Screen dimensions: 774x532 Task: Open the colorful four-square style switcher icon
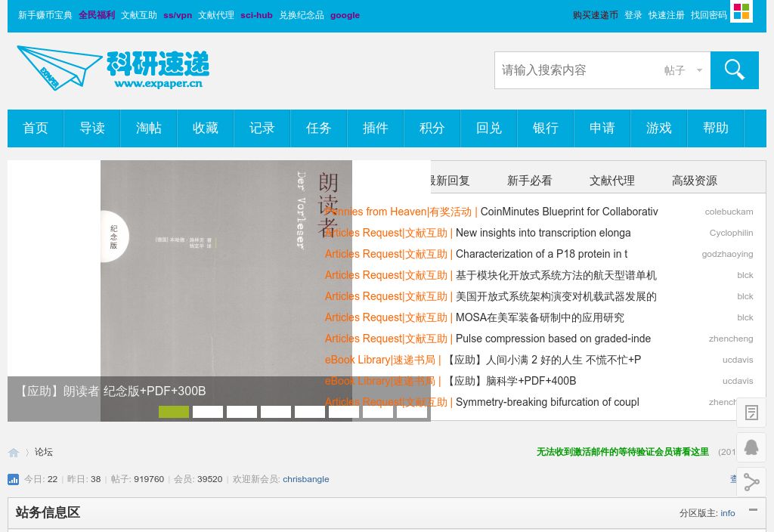[x=741, y=11]
